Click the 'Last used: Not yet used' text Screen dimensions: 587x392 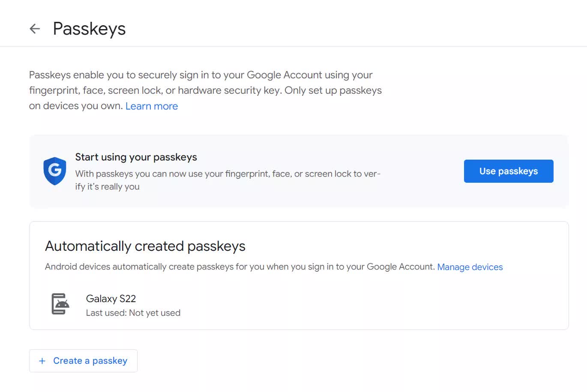(133, 313)
